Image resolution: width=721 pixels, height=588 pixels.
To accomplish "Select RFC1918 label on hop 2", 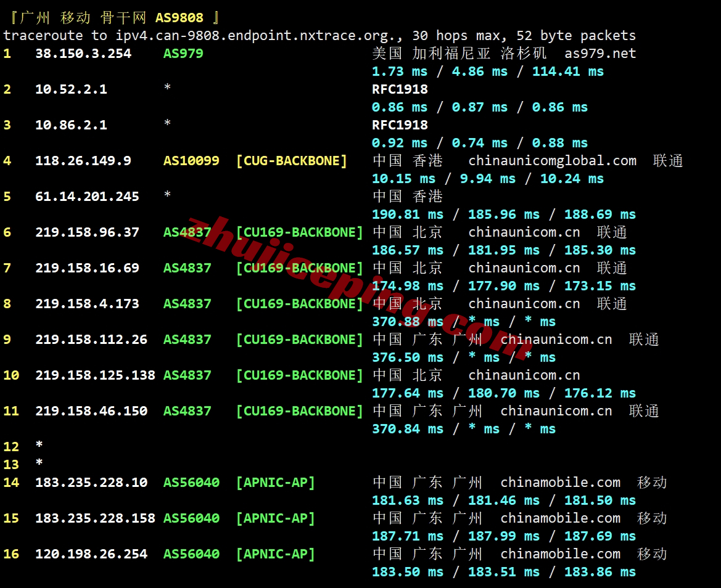I will click(x=400, y=89).
